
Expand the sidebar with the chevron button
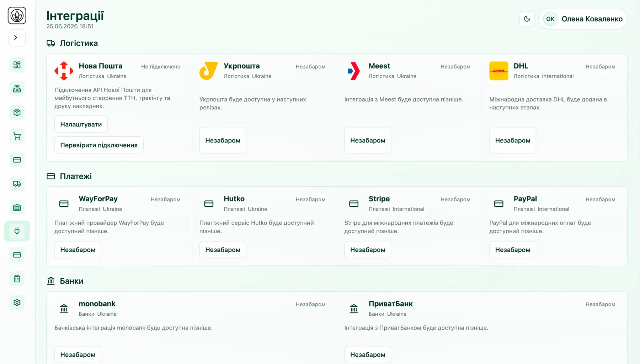coord(17,38)
